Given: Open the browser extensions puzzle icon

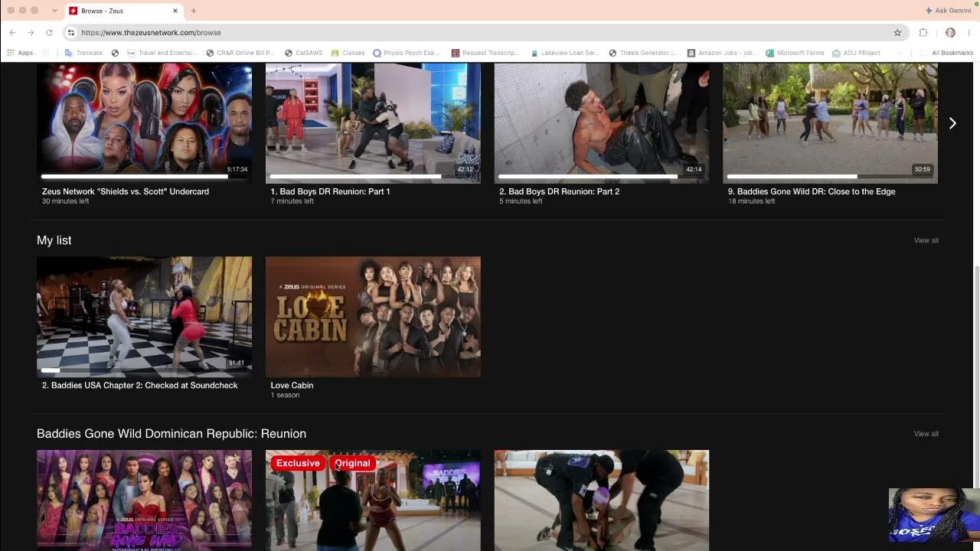Looking at the screenshot, I should (x=923, y=32).
